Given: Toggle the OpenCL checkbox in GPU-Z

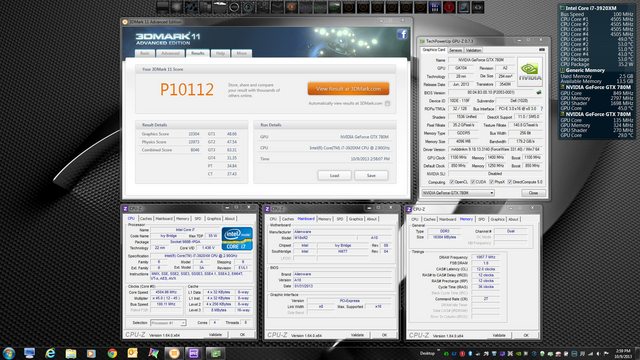Looking at the screenshot, I should click(451, 182).
